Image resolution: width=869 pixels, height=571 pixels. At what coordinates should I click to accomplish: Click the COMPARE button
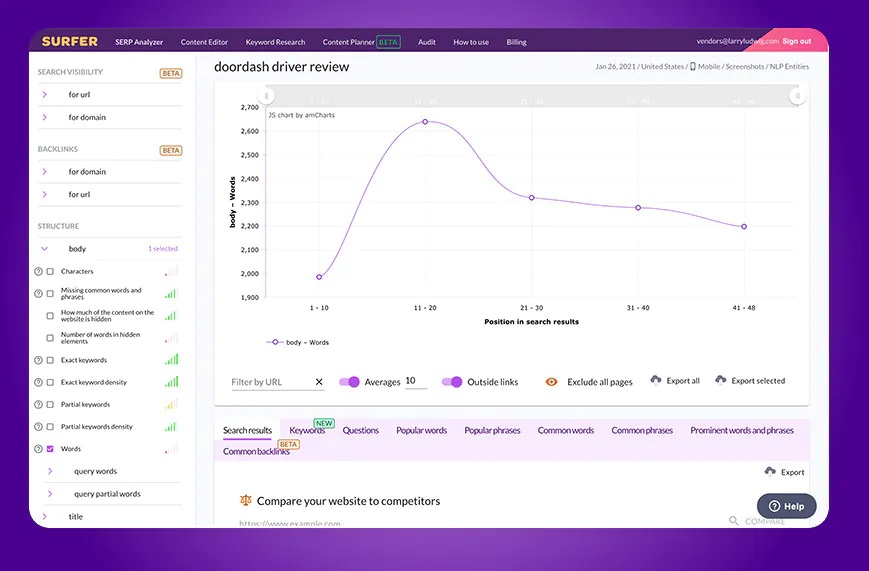click(765, 521)
